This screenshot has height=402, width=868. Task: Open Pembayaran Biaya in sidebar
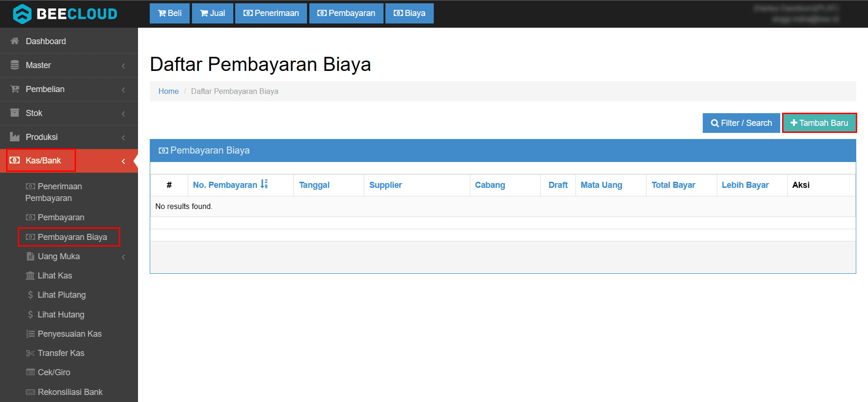click(72, 237)
